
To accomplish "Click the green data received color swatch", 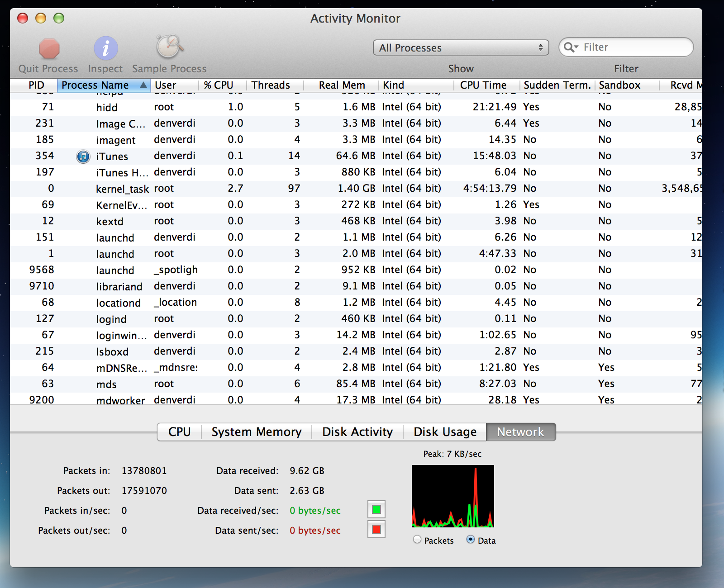I will click(x=376, y=510).
